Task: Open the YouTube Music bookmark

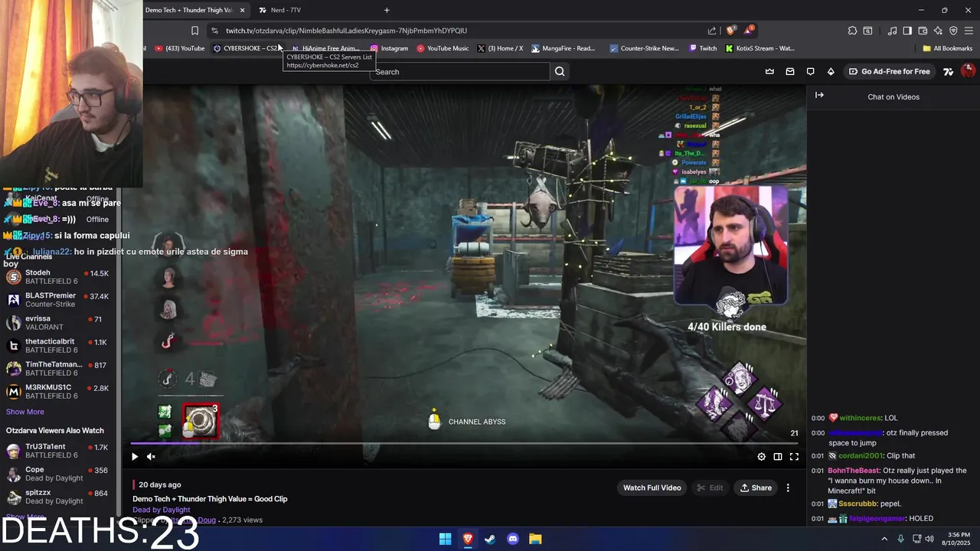Action: point(443,48)
